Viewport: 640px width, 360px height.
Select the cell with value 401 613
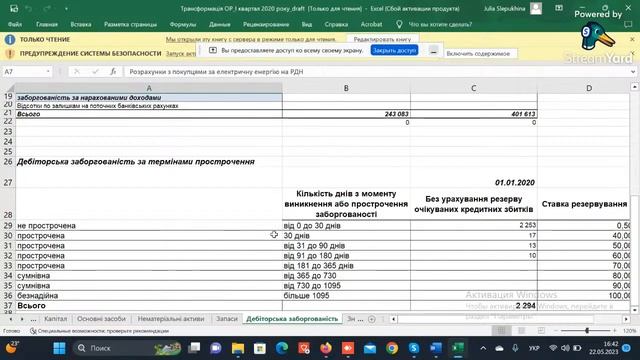tap(473, 114)
